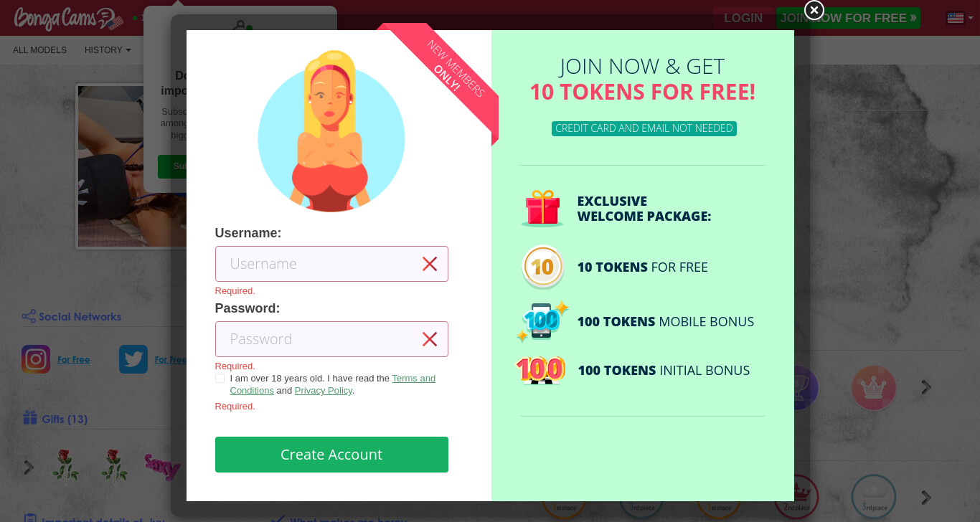Close the signup popup with X icon
980x522 pixels.
point(814,10)
